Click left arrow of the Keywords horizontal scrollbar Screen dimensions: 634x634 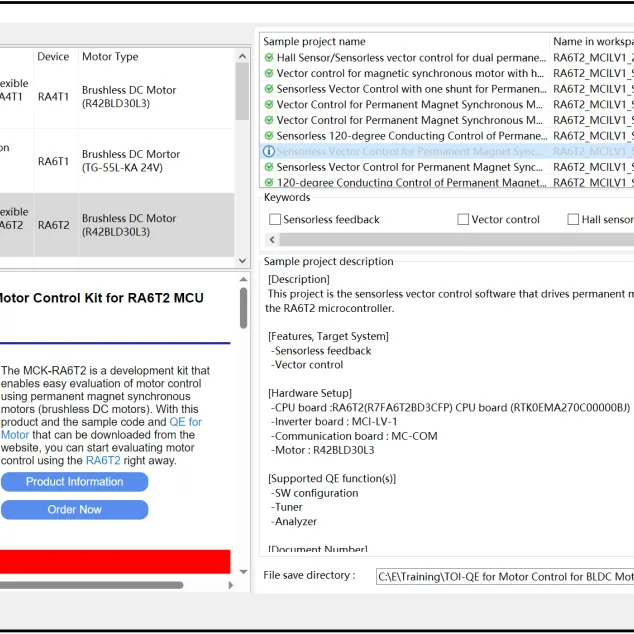272,240
